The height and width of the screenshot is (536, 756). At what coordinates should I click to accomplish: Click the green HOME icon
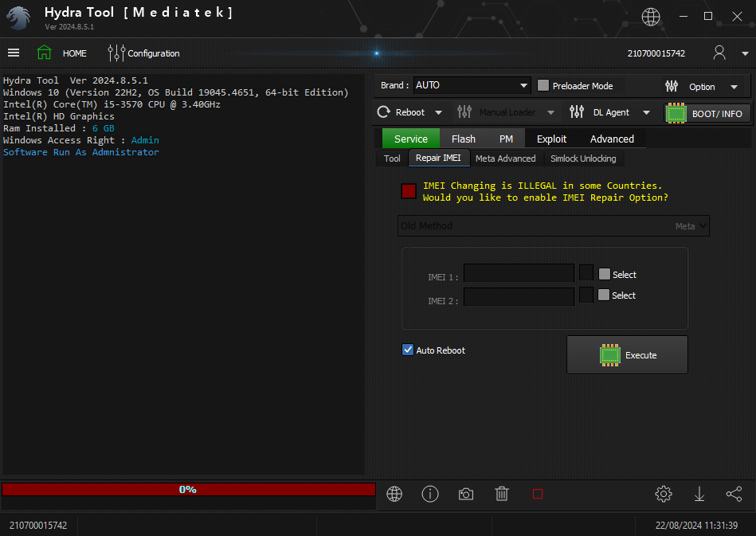click(x=44, y=53)
